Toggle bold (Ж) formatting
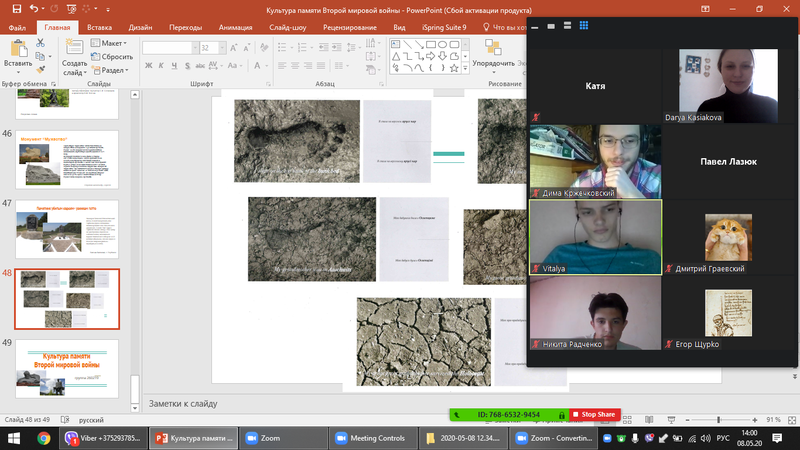800x450 pixels. [x=148, y=65]
